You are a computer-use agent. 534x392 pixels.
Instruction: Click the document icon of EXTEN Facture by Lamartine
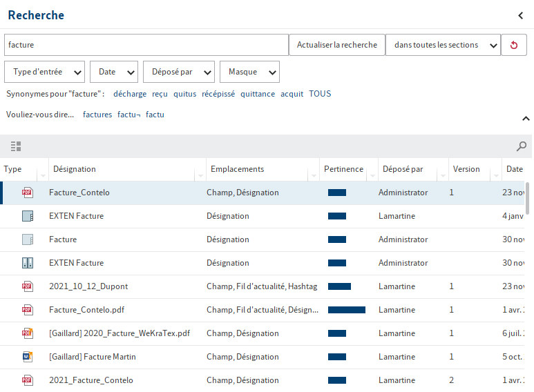point(27,216)
